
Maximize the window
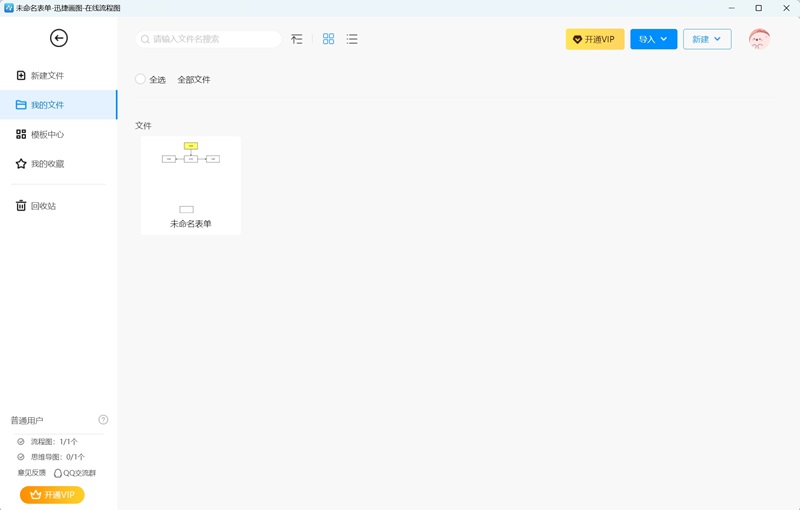(759, 8)
